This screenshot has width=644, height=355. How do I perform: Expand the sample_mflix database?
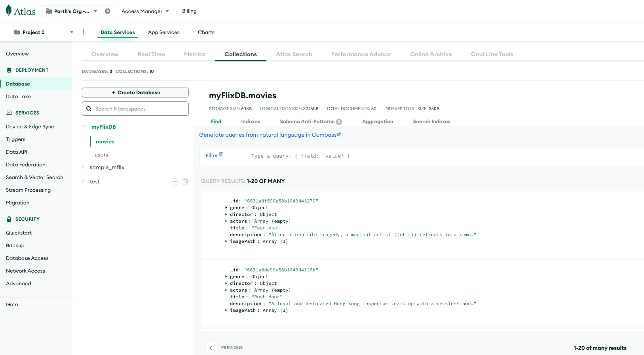pos(83,167)
